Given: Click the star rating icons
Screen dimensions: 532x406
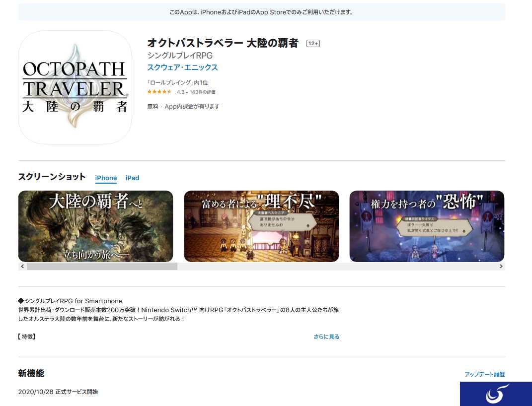Looking at the screenshot, I should point(159,92).
